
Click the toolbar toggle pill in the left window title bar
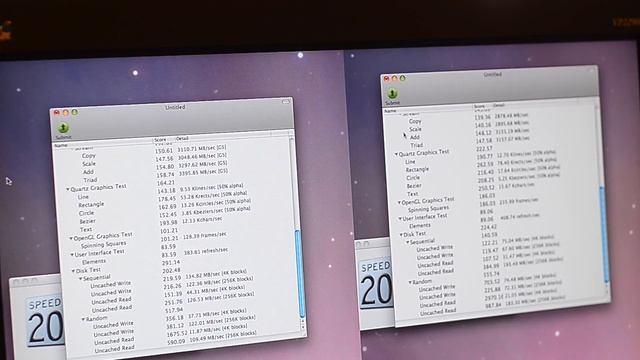tap(286, 101)
